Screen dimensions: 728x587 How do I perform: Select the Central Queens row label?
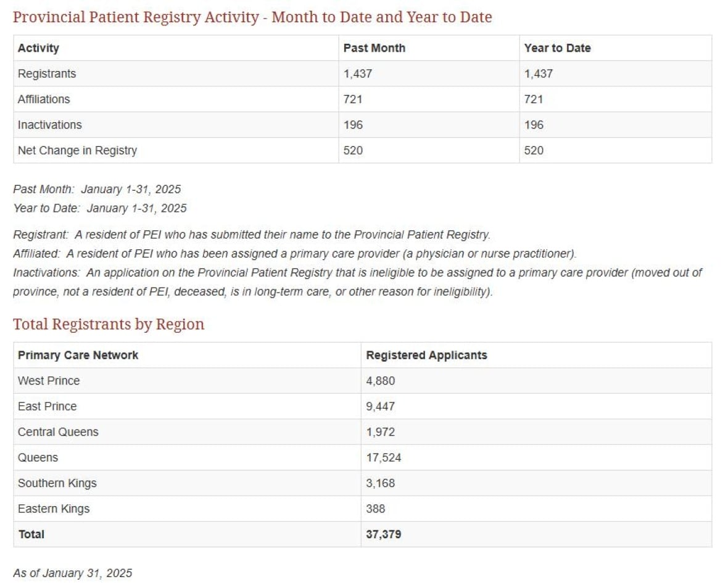[x=58, y=432]
